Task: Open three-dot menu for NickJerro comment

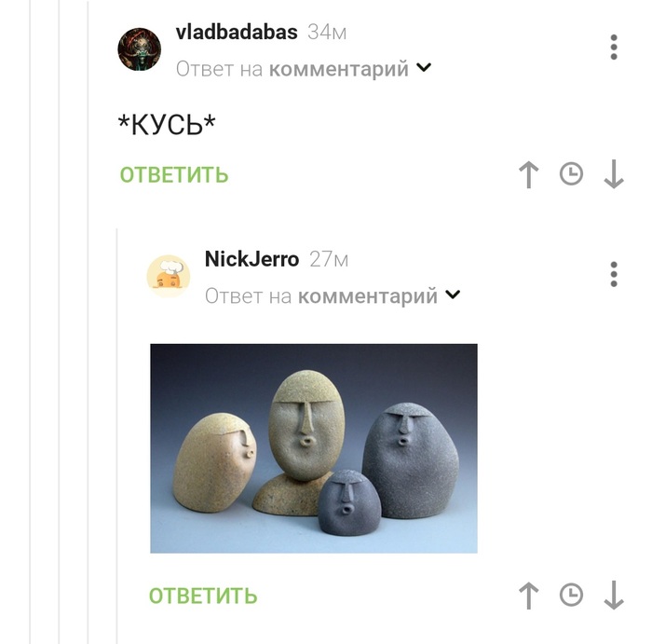Action: [614, 274]
